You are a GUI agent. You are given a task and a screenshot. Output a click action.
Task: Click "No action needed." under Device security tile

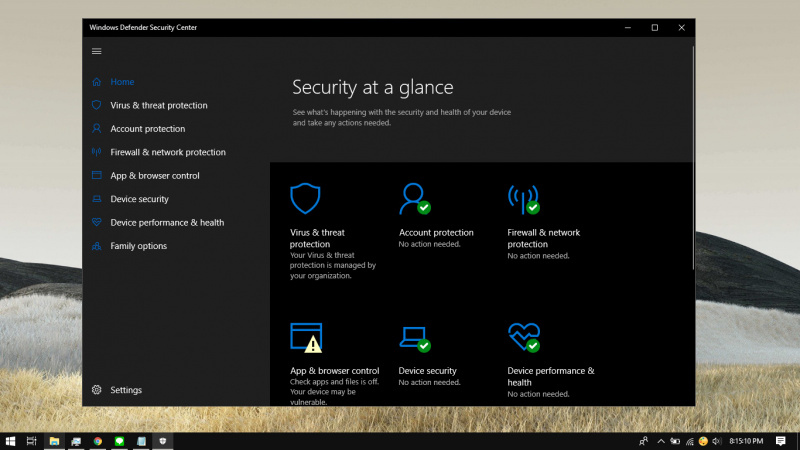pos(430,382)
